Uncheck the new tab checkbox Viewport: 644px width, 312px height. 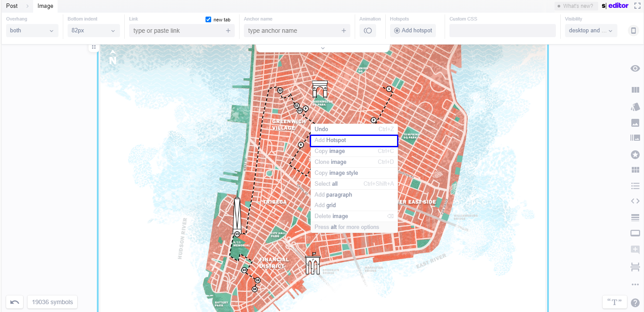[208, 20]
